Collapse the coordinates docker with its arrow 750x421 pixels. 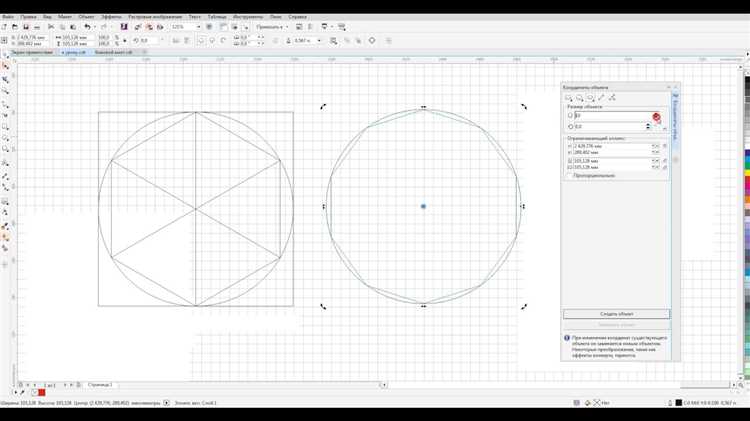tap(669, 88)
